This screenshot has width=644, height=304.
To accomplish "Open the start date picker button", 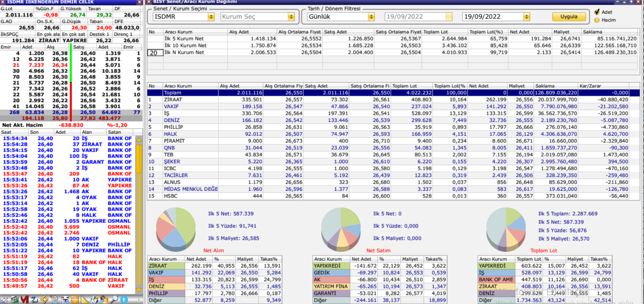I will click(x=449, y=17).
